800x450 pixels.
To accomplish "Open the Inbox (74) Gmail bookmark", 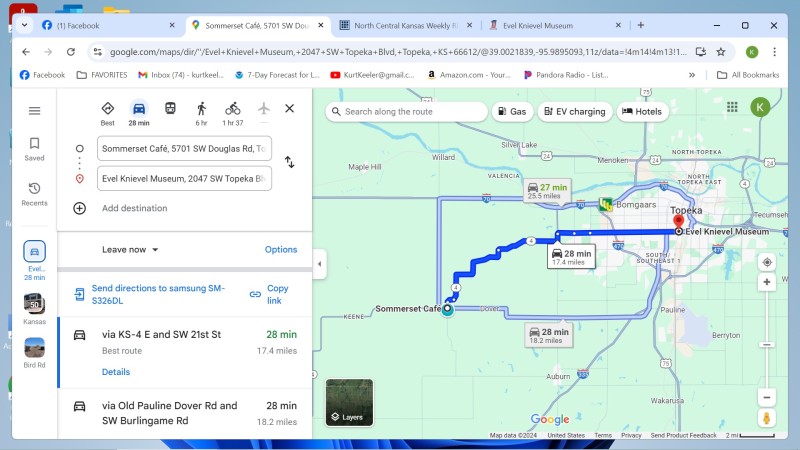I will click(x=181, y=75).
